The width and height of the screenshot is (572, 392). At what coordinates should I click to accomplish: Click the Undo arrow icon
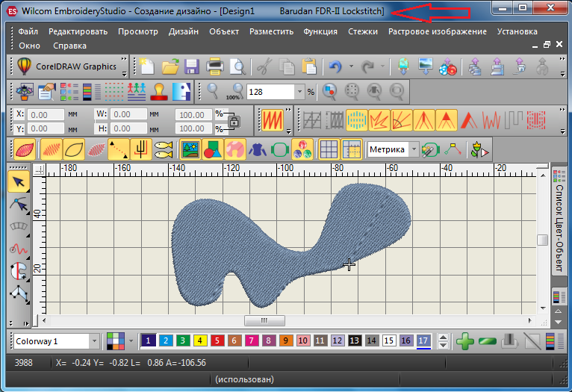[335, 66]
